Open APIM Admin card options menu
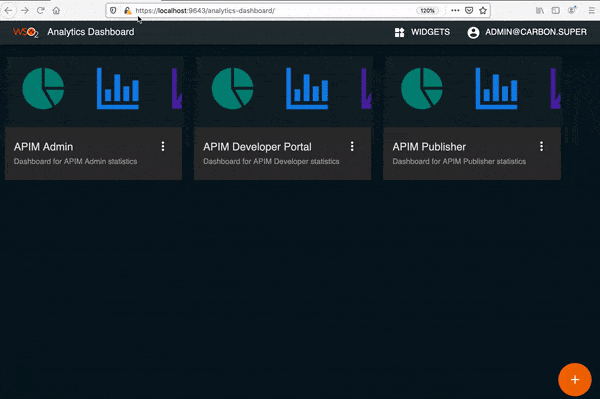 click(x=163, y=146)
